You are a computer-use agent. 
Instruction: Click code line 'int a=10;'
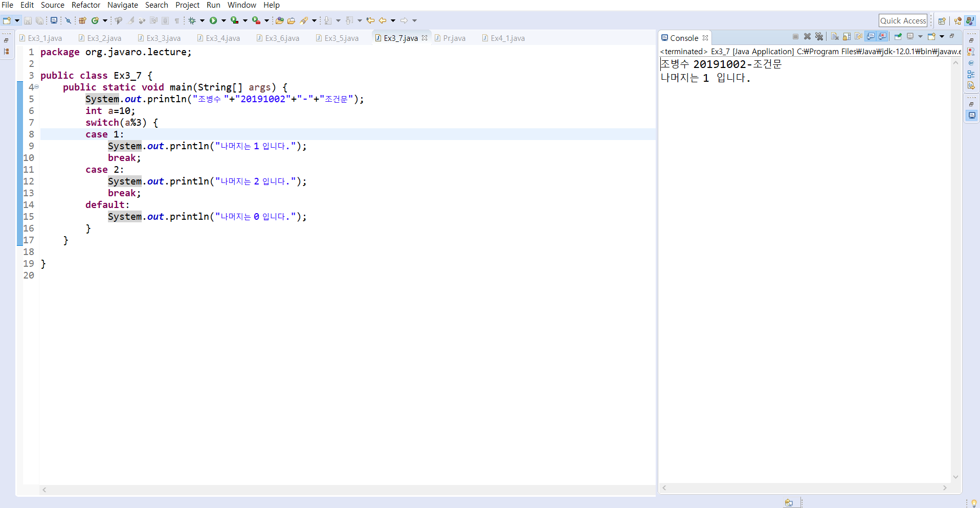[x=110, y=111]
